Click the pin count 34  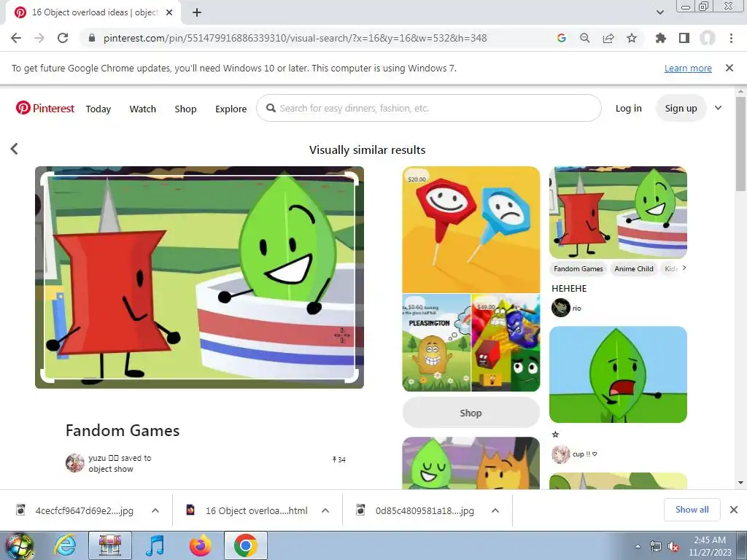338,459
